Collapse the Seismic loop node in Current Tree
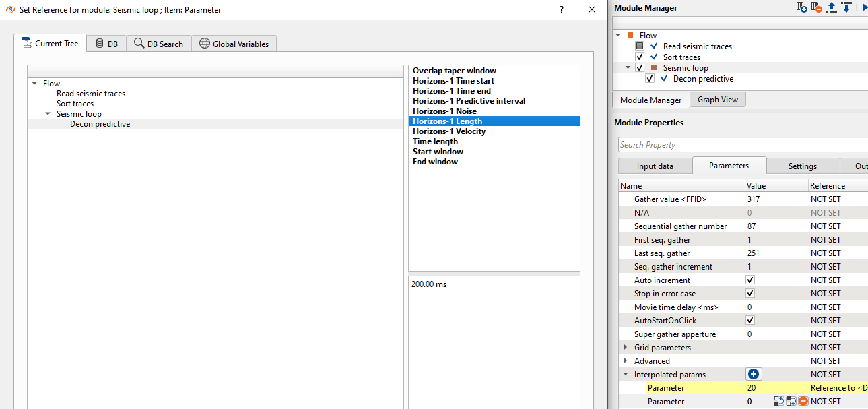The height and width of the screenshot is (409, 868). pyautogui.click(x=48, y=114)
